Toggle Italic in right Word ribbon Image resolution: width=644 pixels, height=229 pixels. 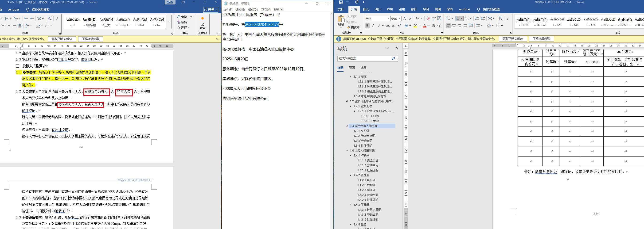click(373, 26)
